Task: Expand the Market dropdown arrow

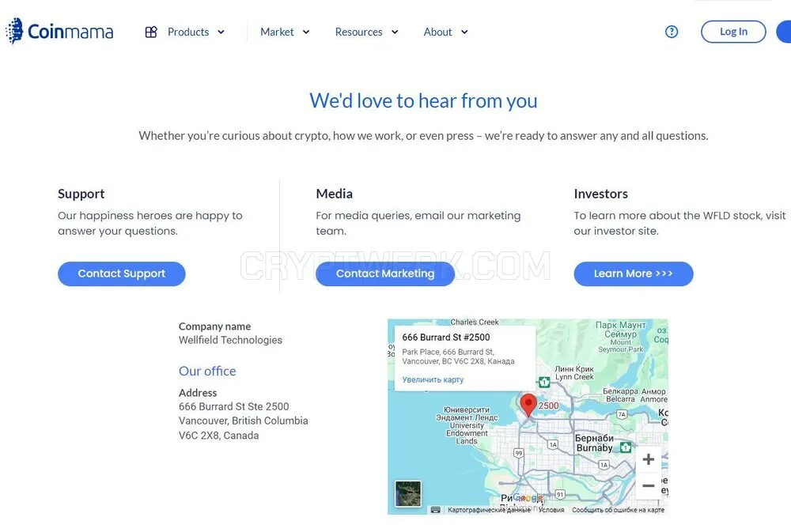Action: pyautogui.click(x=305, y=32)
